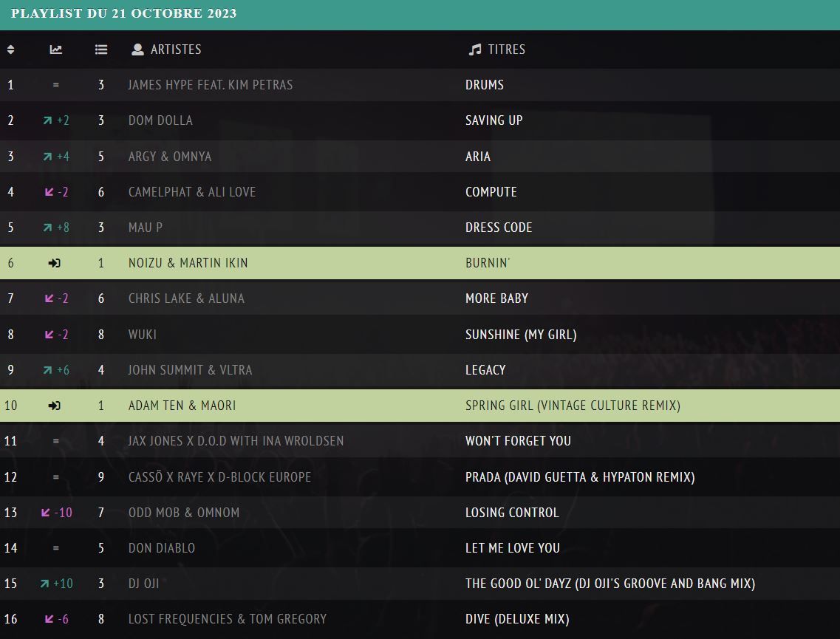Screen dimensions: 840x639
Task: Click the new entry icon in the BURNIN' row
Action: pos(55,263)
